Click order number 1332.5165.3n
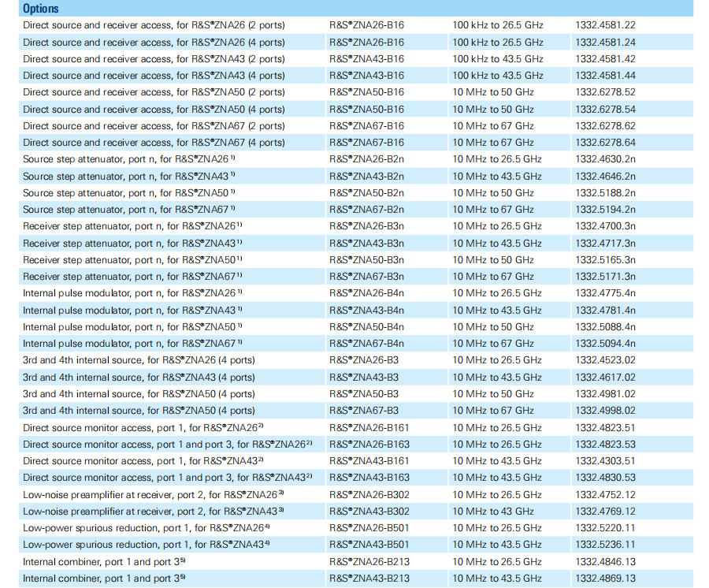The height and width of the screenshot is (588, 709). 605,260
